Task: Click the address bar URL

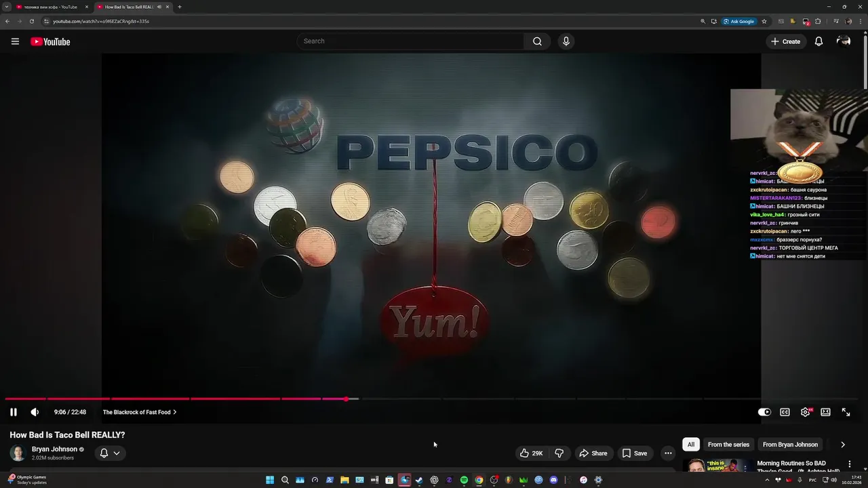Action: click(x=101, y=21)
